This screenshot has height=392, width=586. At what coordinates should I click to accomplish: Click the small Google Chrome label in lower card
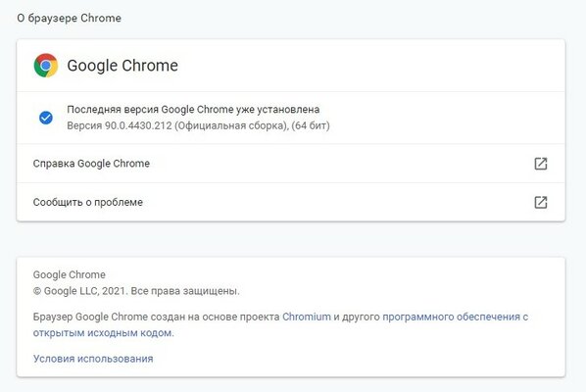[x=70, y=274]
